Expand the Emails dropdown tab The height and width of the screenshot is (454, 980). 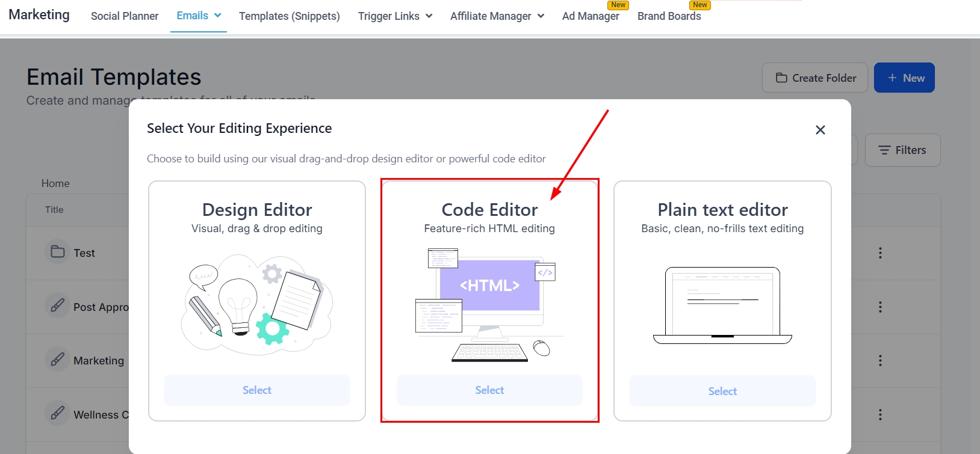[x=199, y=16]
